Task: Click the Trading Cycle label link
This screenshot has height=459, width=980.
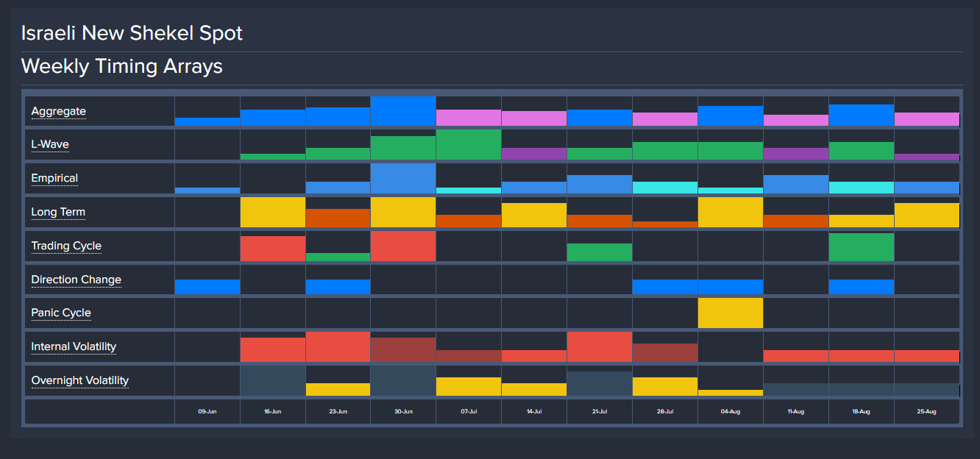Action: 66,246
